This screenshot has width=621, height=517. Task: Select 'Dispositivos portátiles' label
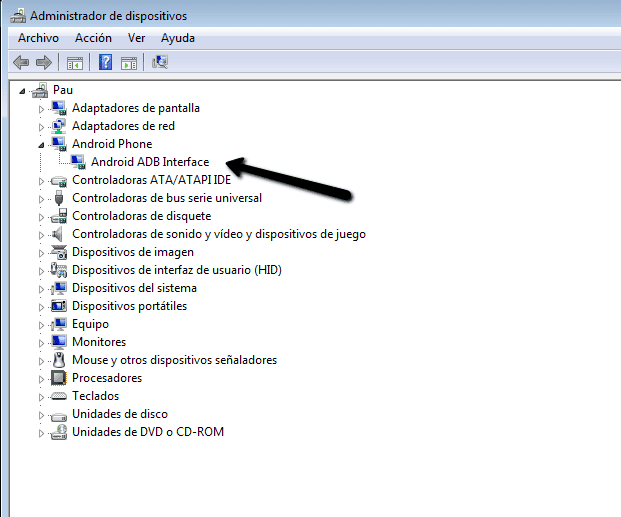pyautogui.click(x=130, y=306)
